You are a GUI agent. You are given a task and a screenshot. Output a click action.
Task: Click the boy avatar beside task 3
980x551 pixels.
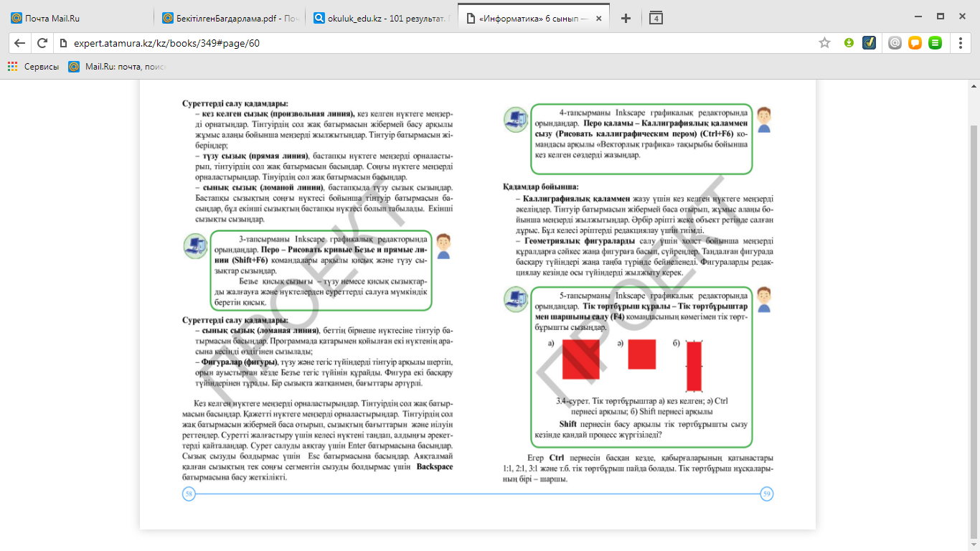coord(443,246)
